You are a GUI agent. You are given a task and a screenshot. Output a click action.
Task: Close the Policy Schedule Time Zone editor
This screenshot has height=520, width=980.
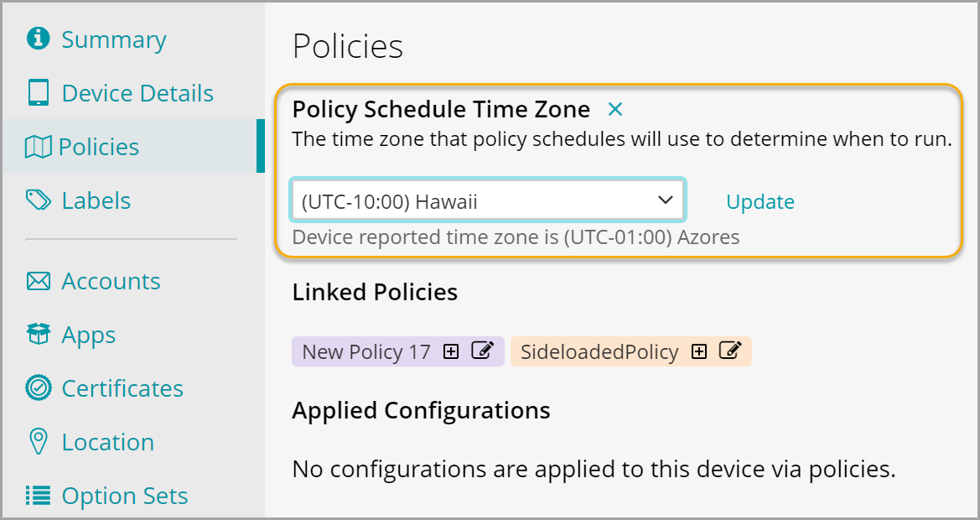(x=615, y=109)
